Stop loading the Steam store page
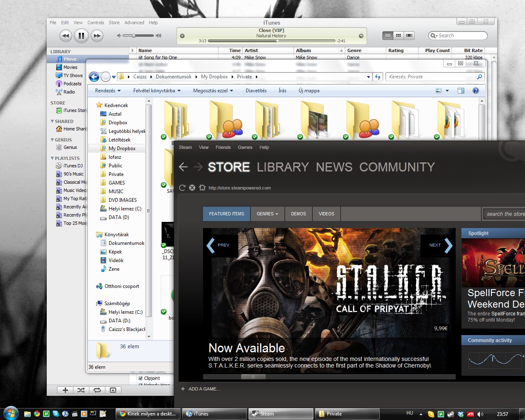The image size is (525, 420). click(x=192, y=187)
